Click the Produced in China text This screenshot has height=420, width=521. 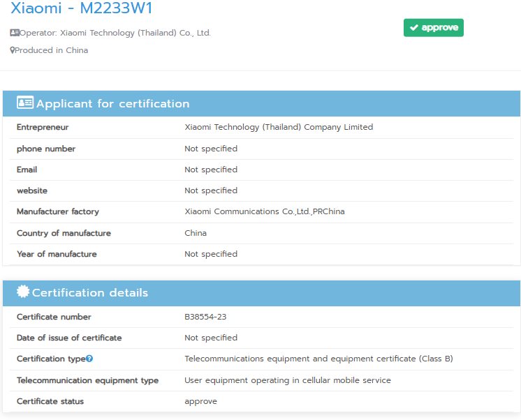pyautogui.click(x=52, y=50)
